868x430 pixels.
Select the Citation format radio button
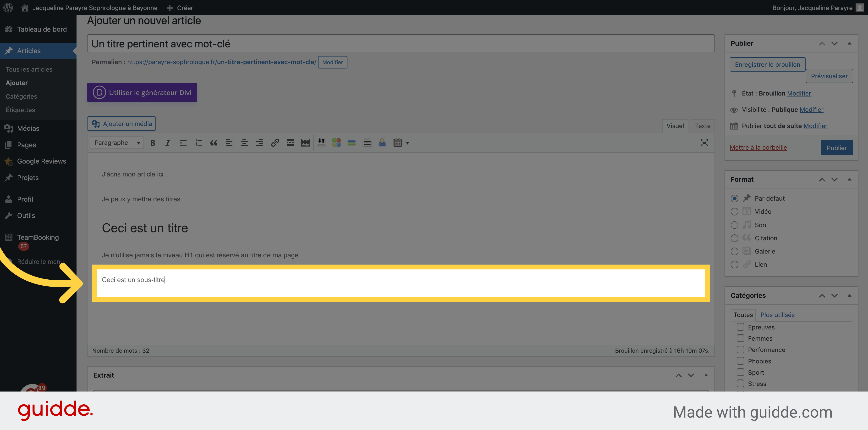[735, 238]
